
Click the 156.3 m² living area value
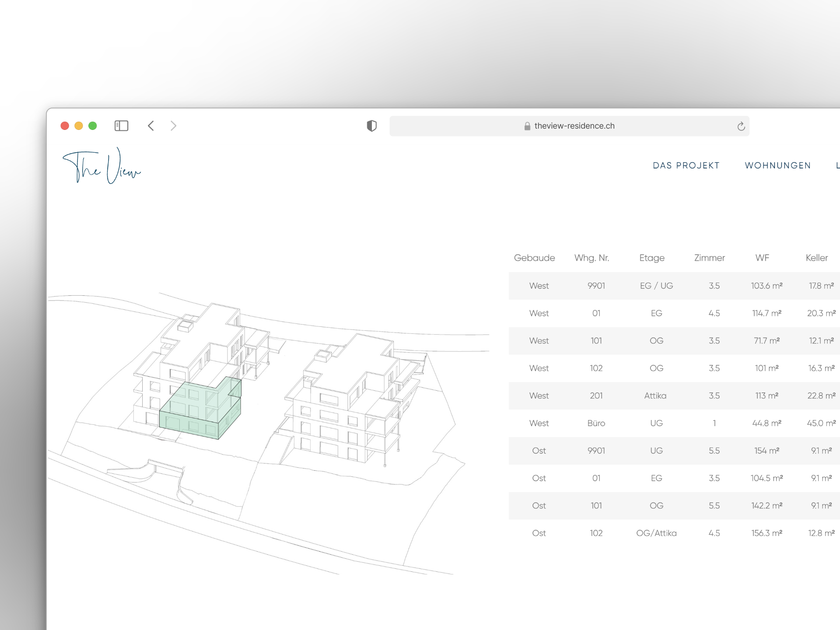pos(766,534)
